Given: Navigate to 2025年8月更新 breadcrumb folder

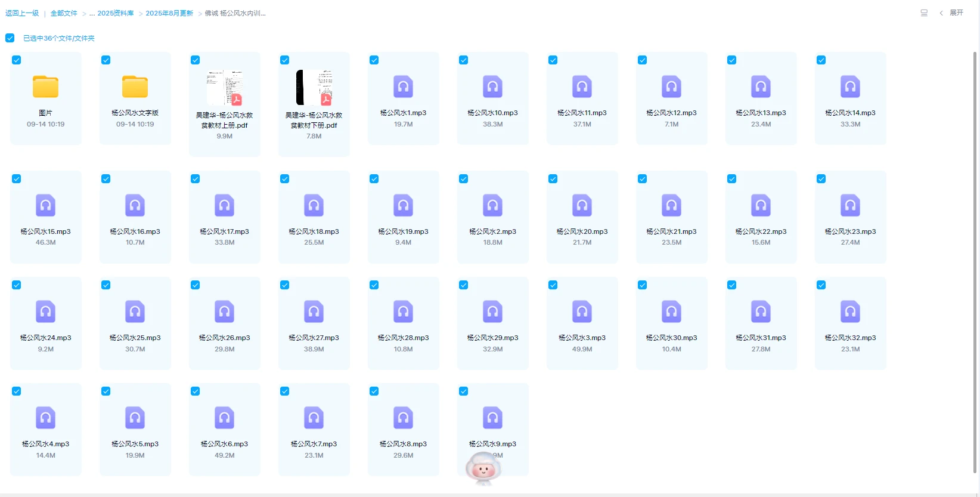Looking at the screenshot, I should click(x=169, y=13).
